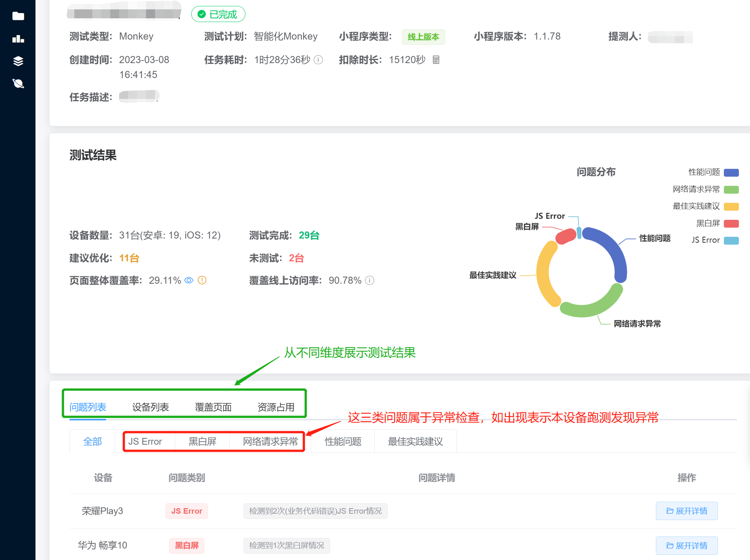Click the 检测到1次黑白屏情况 detail text

pos(286,545)
